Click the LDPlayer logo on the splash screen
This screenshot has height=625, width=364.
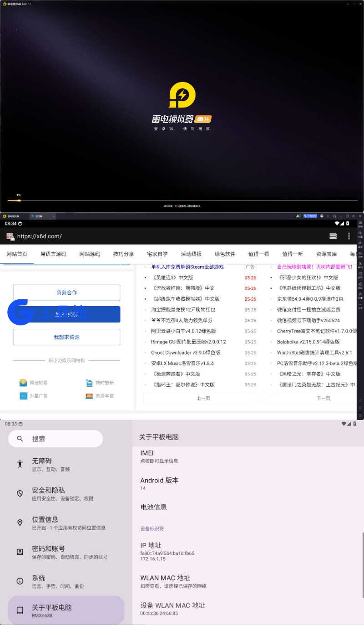click(182, 96)
